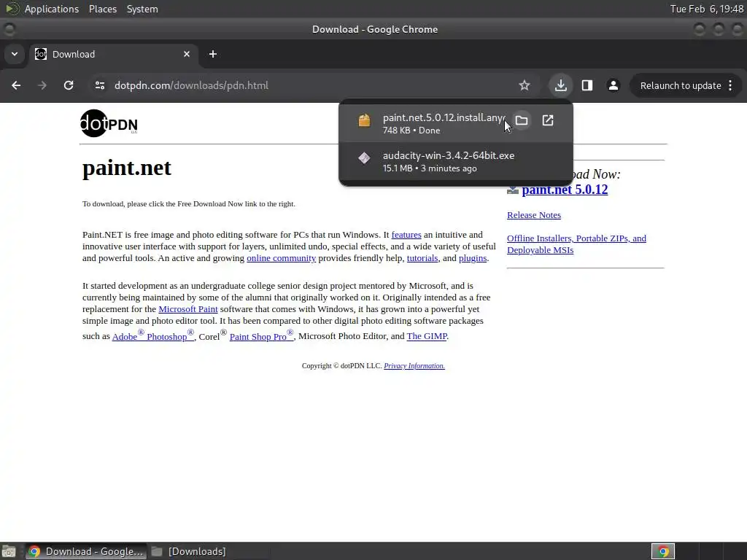Screen dimensions: 747x560
Task: Switch to Download - Google Chrome taskbar item
Action: [x=86, y=551]
